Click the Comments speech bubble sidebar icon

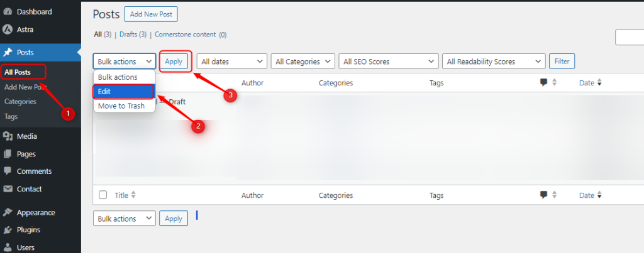pyautogui.click(x=8, y=171)
